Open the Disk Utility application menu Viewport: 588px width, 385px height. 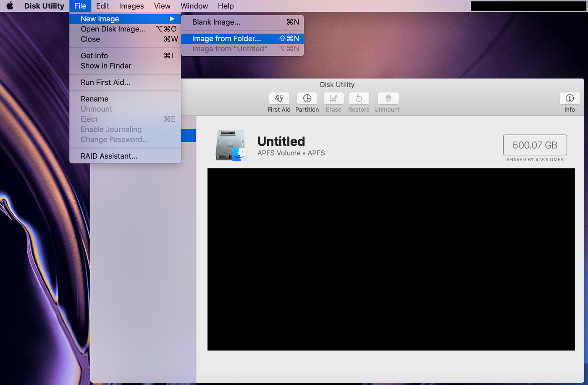coord(44,6)
